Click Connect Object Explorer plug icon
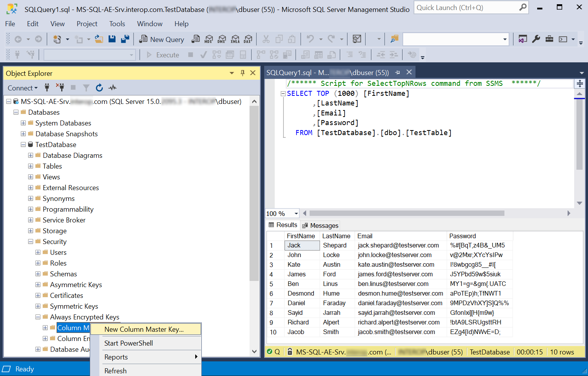 [47, 88]
